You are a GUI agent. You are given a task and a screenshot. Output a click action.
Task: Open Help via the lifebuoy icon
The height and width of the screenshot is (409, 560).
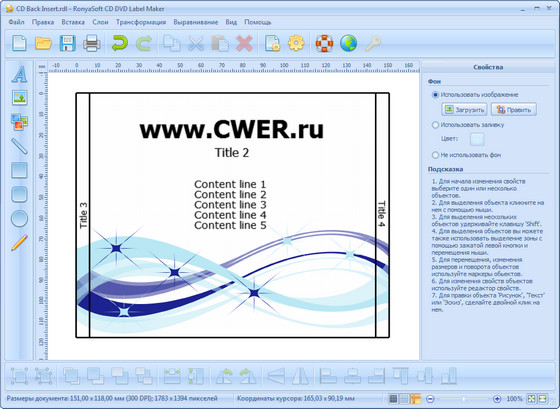click(324, 43)
